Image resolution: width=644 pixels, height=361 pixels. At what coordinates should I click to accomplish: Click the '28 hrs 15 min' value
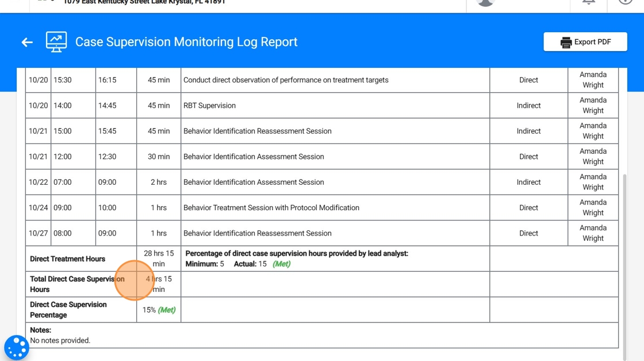[159, 259]
